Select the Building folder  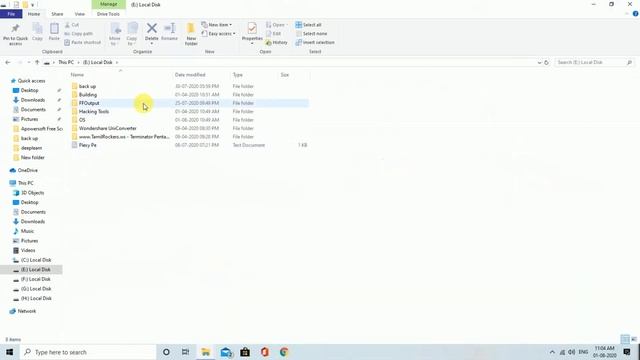tap(88, 95)
